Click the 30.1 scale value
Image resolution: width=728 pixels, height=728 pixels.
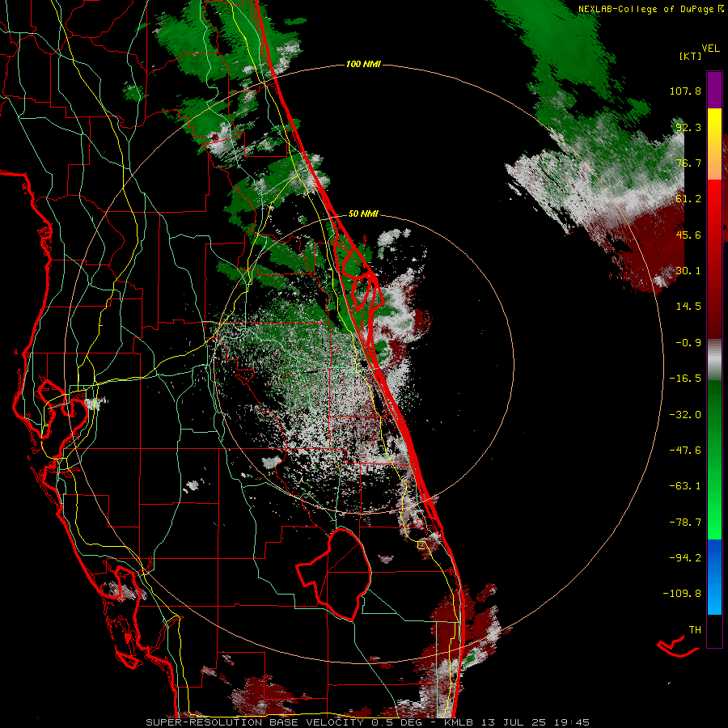pyautogui.click(x=688, y=271)
